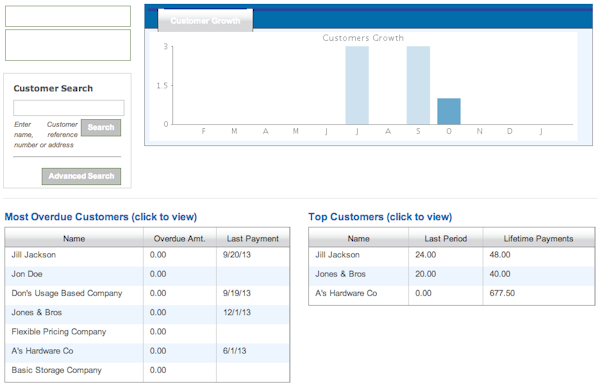Click the Last Payment column header

(x=253, y=239)
